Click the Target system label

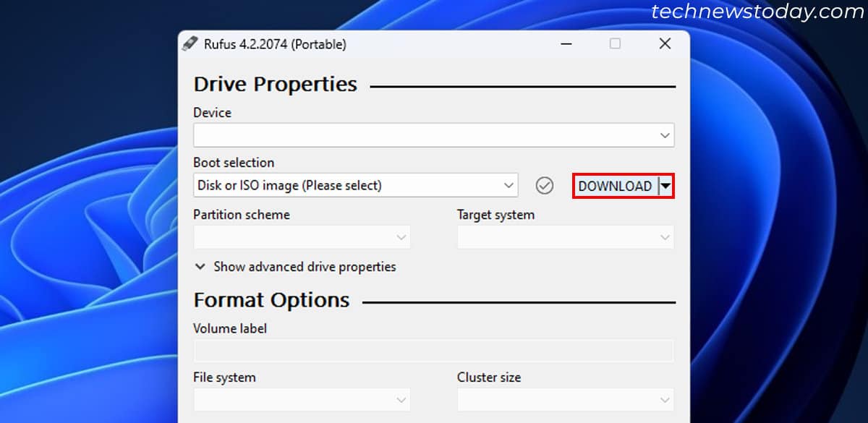(x=495, y=215)
